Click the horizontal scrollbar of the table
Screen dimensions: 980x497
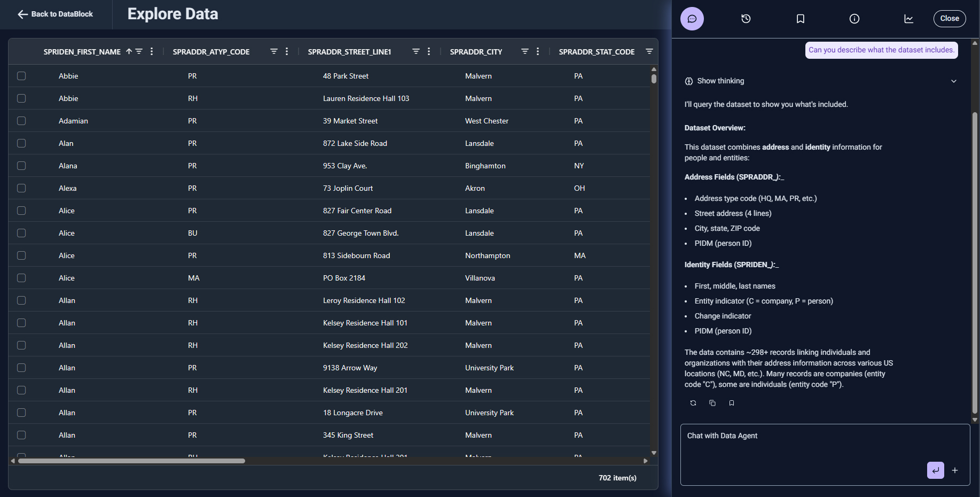131,461
